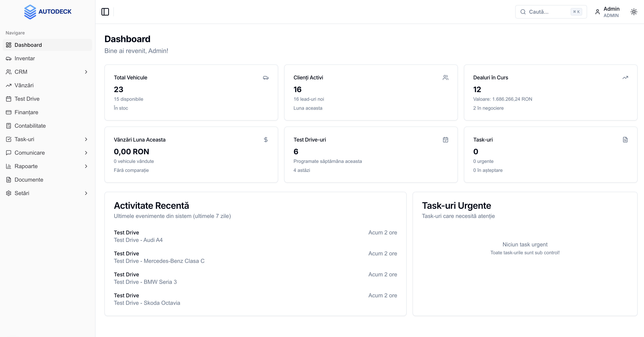Open the Admin profile icon
644x337 pixels.
pos(598,12)
